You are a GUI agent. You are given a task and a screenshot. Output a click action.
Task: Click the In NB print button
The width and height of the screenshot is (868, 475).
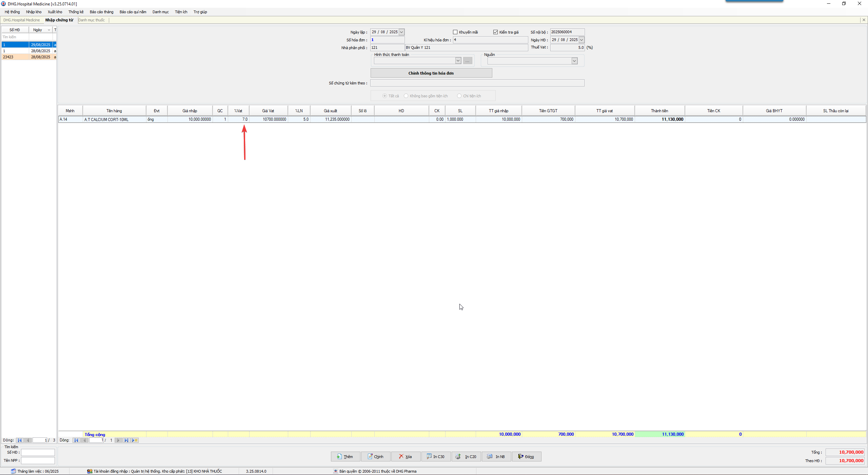click(x=496, y=457)
